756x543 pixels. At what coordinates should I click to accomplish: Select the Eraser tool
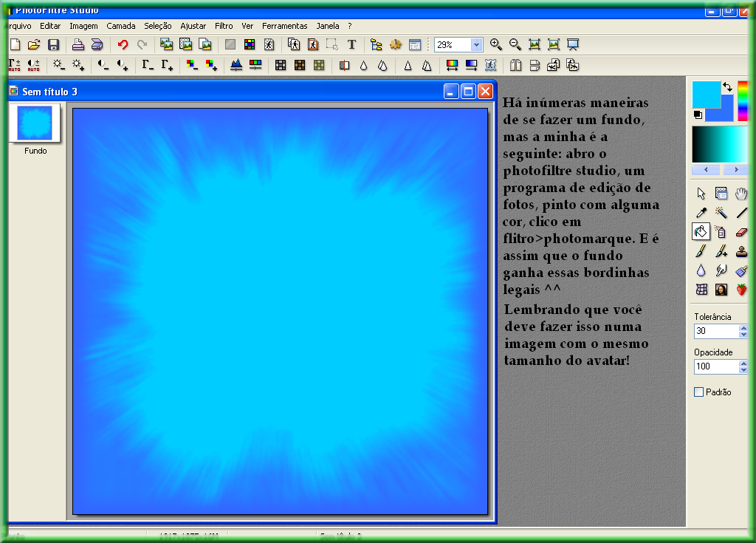[x=741, y=232]
